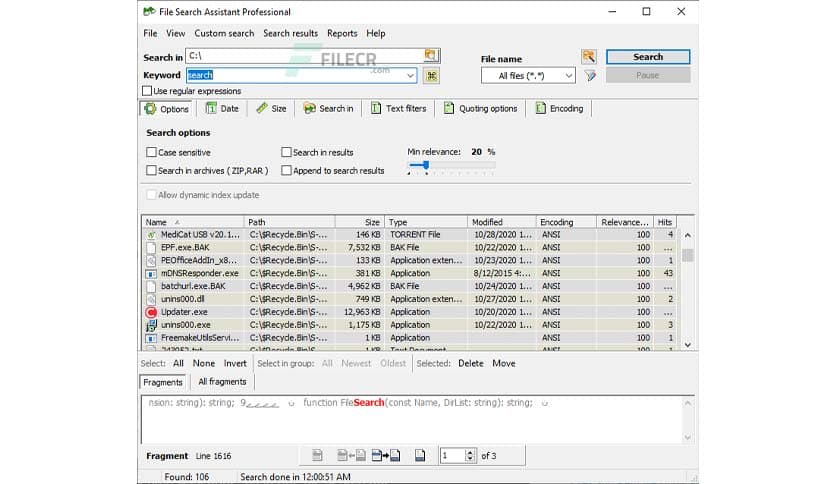Screen dimensions: 836x484
Task: Click the keyword wizard icon beside Keyword field
Action: pyautogui.click(x=431, y=76)
